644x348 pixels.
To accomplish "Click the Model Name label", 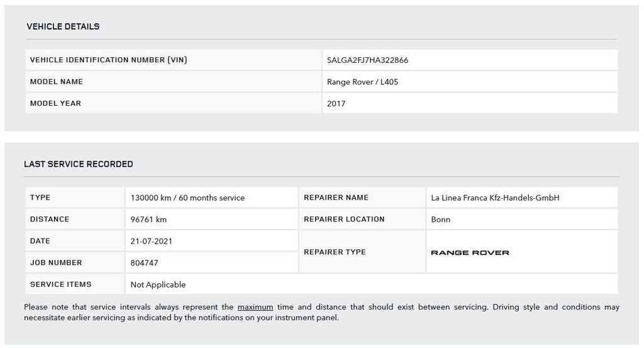I will (57, 82).
